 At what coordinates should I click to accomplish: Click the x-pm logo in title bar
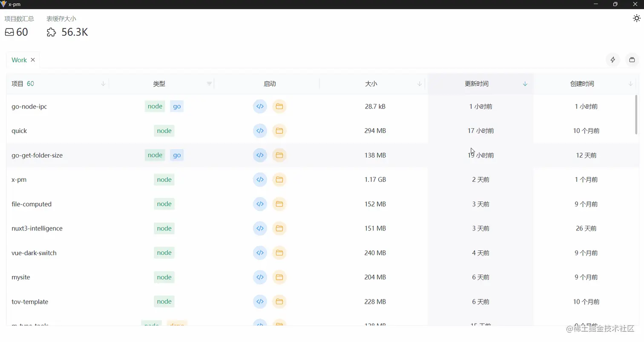(x=3, y=4)
